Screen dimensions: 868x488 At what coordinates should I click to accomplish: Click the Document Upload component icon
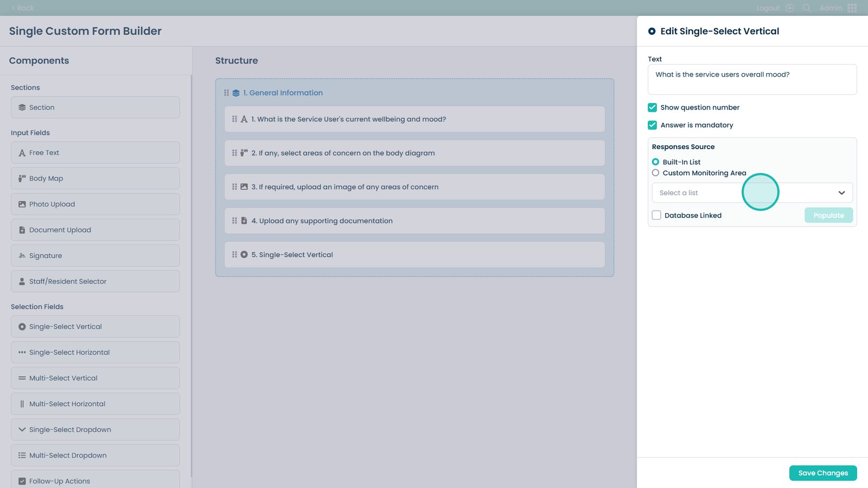point(22,230)
